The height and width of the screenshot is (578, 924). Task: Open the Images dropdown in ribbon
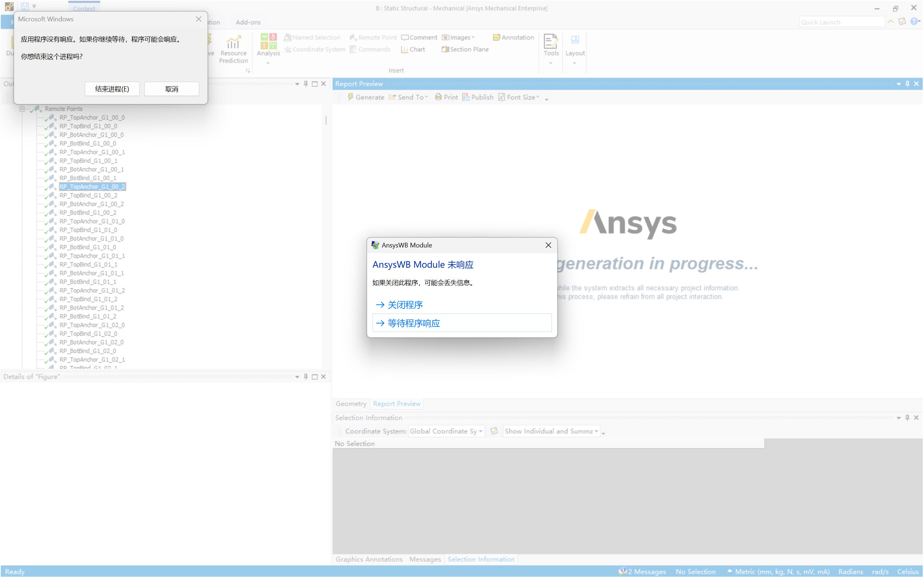point(458,38)
